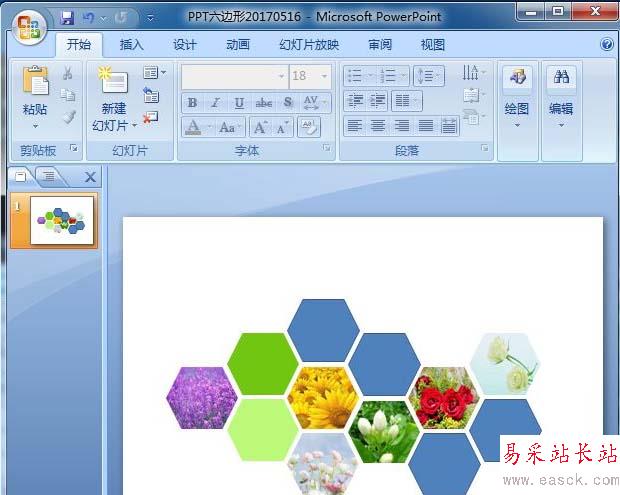The height and width of the screenshot is (495, 620).
Task: Open the Clipboard pane launcher
Action: 74,148
